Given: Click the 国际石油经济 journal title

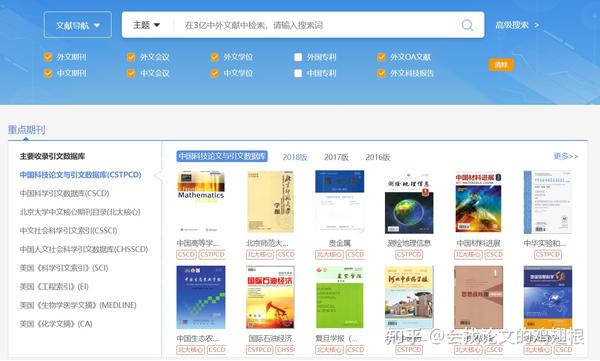Looking at the screenshot, I should tap(271, 338).
